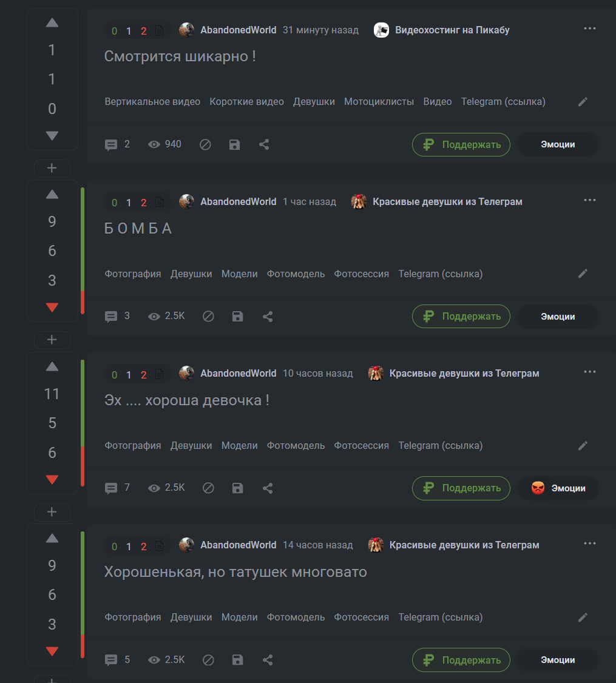
Task: Toggle upvote on 'Хорошенькая, но татушек многовато' post
Action: point(52,539)
